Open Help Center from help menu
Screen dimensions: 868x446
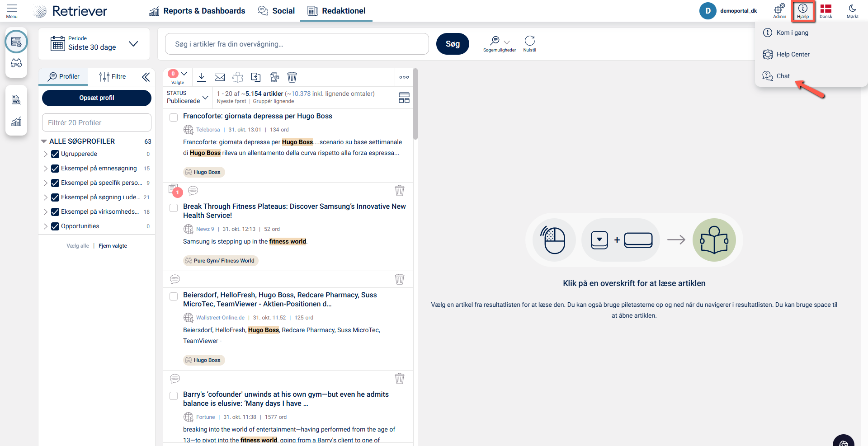tap(786, 54)
